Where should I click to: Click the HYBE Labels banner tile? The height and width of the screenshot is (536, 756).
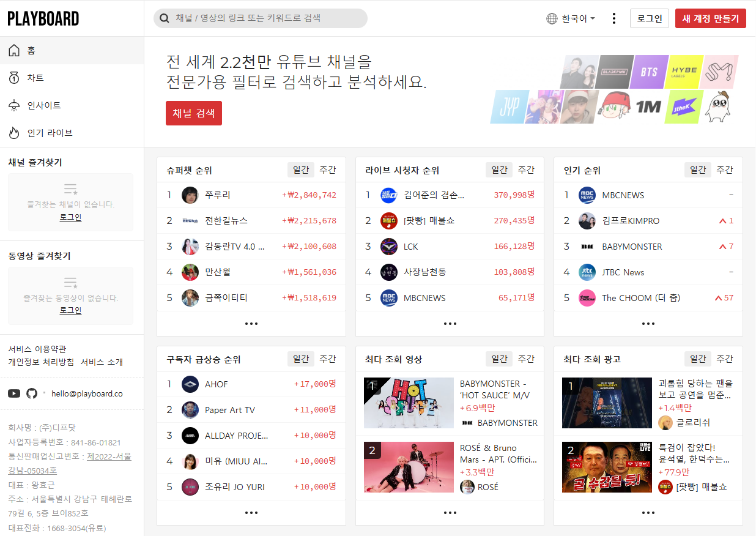point(684,72)
